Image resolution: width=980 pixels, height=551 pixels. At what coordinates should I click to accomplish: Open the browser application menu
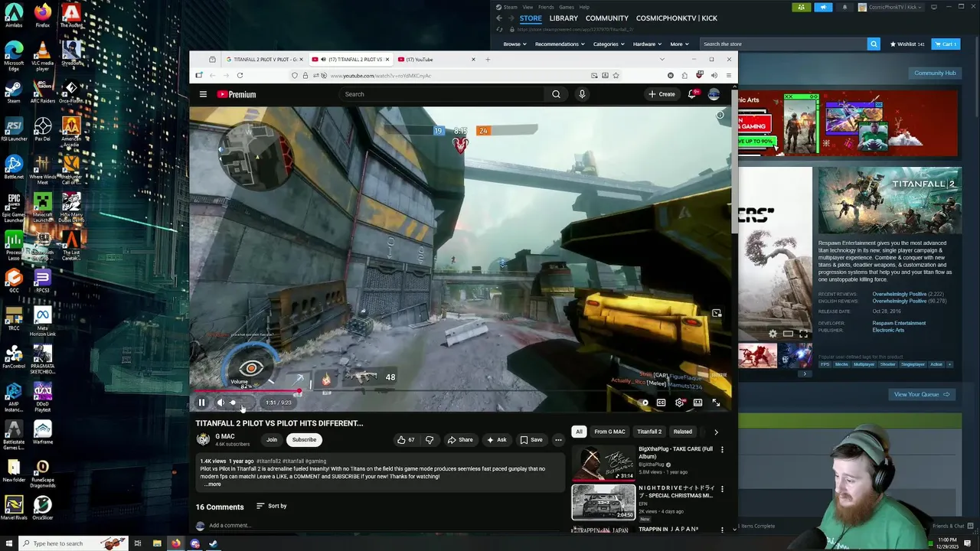pos(728,76)
